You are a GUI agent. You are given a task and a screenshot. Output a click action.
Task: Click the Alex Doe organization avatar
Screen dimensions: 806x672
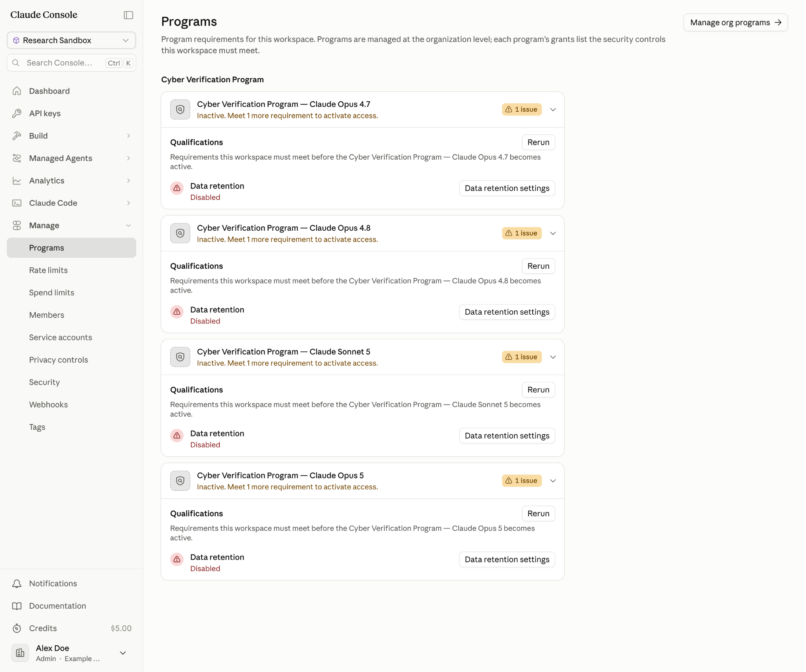[x=20, y=653]
